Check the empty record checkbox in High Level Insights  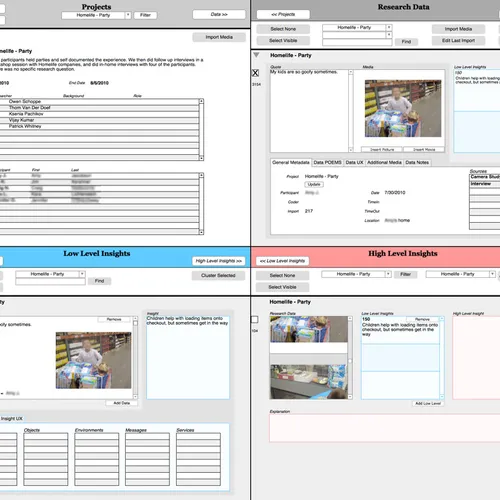point(255,320)
